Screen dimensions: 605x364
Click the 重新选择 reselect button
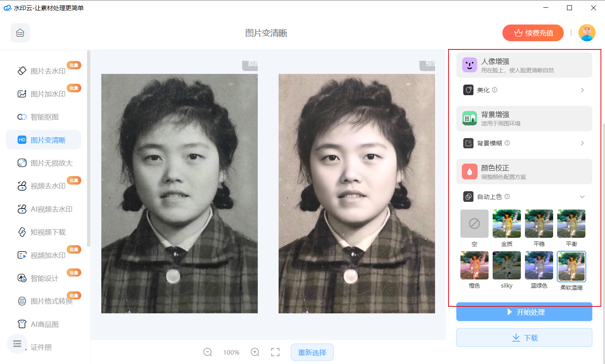click(x=312, y=352)
